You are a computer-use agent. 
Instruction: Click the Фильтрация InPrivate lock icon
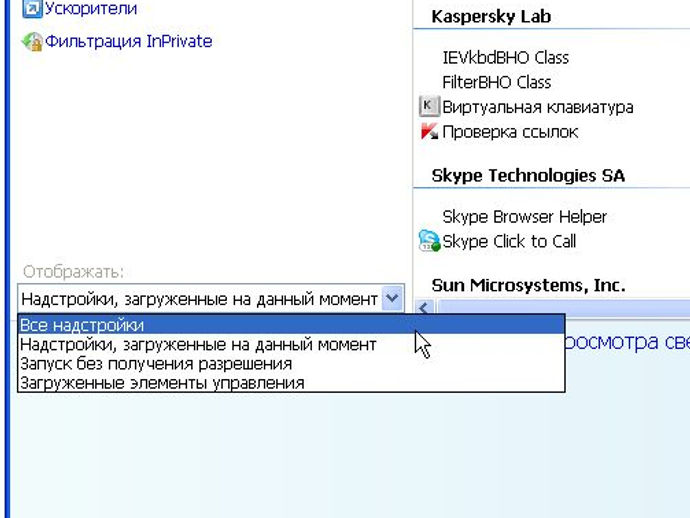pyautogui.click(x=32, y=42)
